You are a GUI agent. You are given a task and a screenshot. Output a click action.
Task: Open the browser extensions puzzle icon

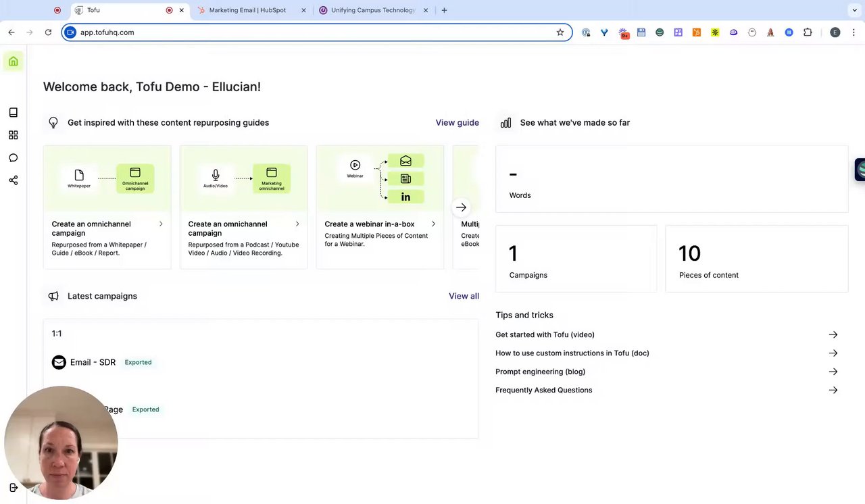click(x=808, y=32)
